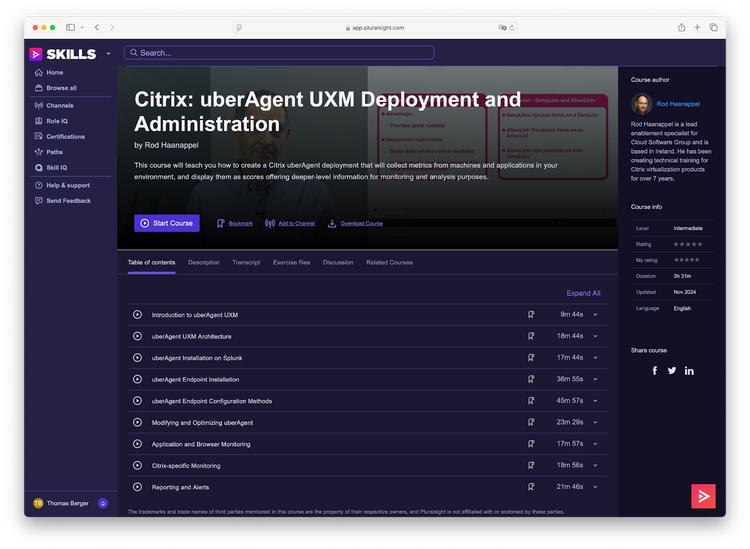Expand Application and Browser Monitoring chevron
Image resolution: width=750 pixels, height=549 pixels.
(x=596, y=444)
